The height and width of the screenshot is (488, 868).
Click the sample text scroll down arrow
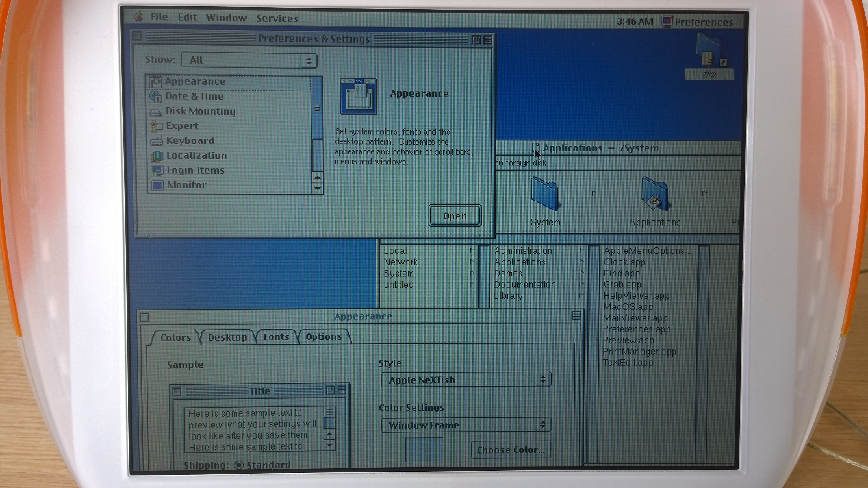(329, 445)
